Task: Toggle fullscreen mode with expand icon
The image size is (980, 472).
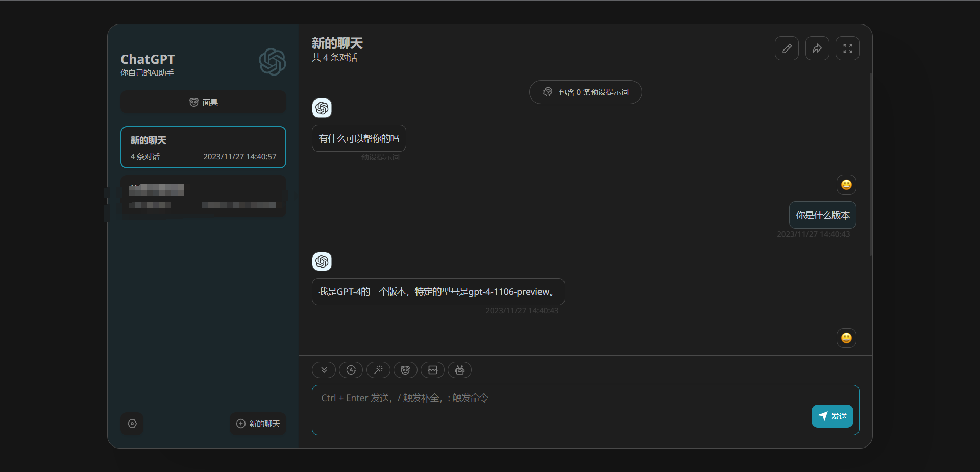Action: point(847,48)
